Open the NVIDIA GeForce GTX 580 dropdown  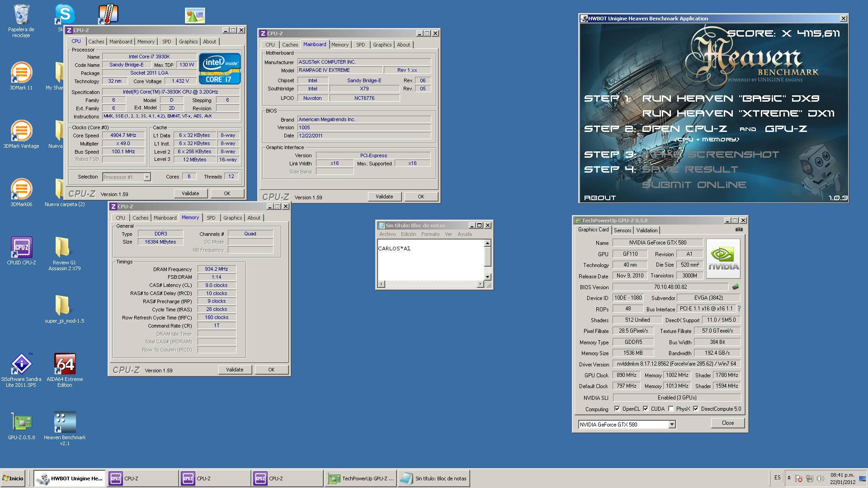click(627, 424)
